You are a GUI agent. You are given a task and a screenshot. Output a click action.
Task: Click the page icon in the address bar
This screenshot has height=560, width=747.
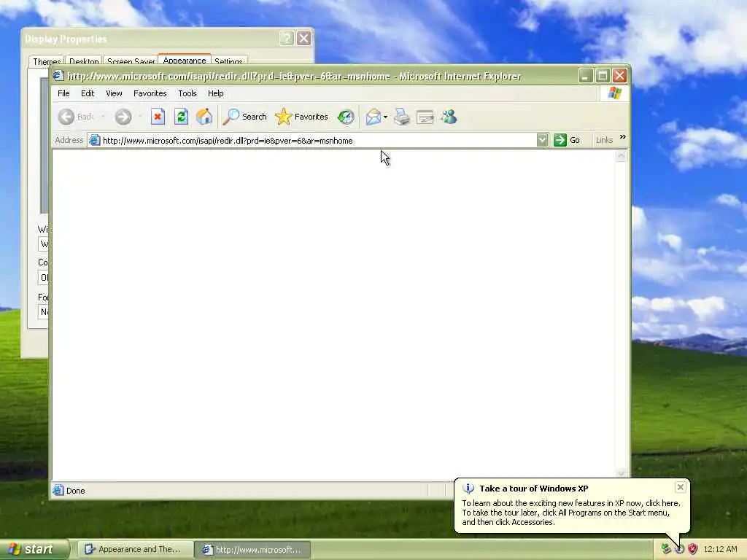(x=94, y=140)
